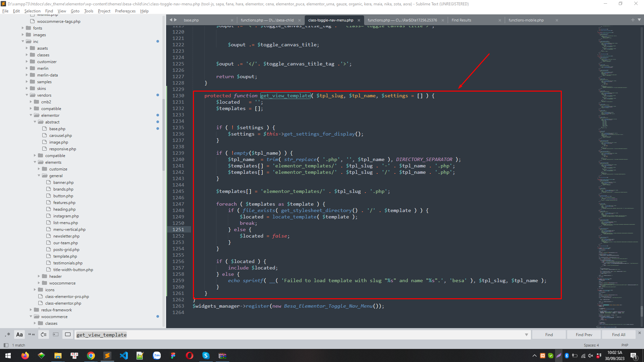Switch to the Find Results tab
This screenshot has width=644, height=362.
pos(461,20)
